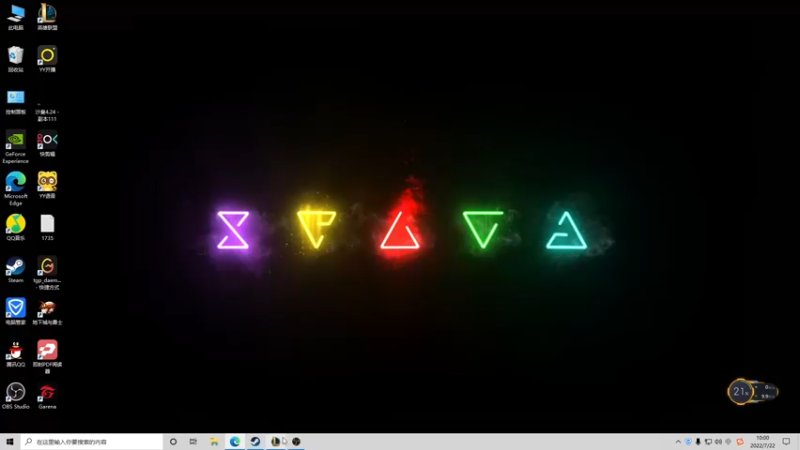Open the League of Legends taskbar icon

click(276, 441)
